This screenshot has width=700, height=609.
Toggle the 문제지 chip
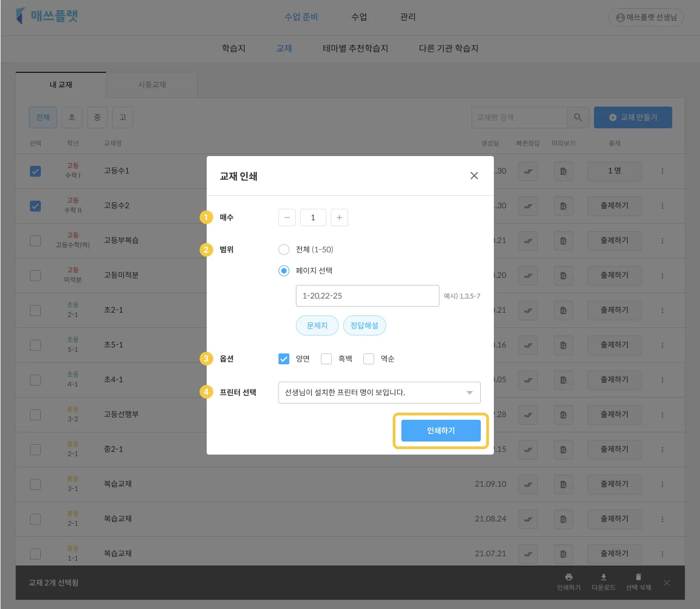coord(317,326)
